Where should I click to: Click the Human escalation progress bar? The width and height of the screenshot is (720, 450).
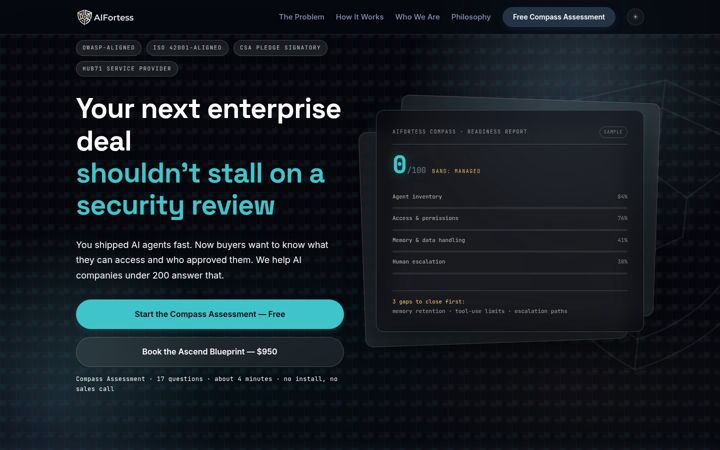point(510,273)
